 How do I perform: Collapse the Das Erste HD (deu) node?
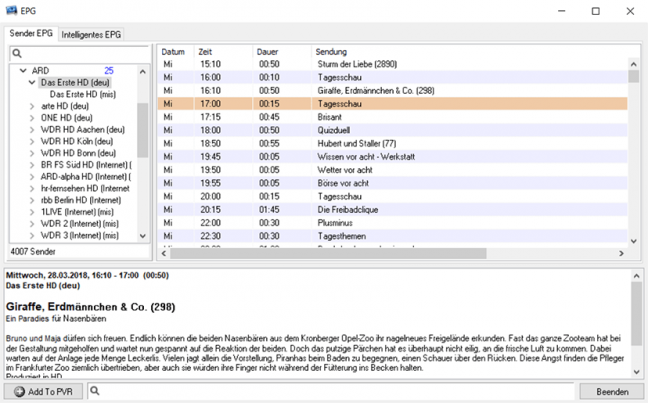tap(32, 83)
